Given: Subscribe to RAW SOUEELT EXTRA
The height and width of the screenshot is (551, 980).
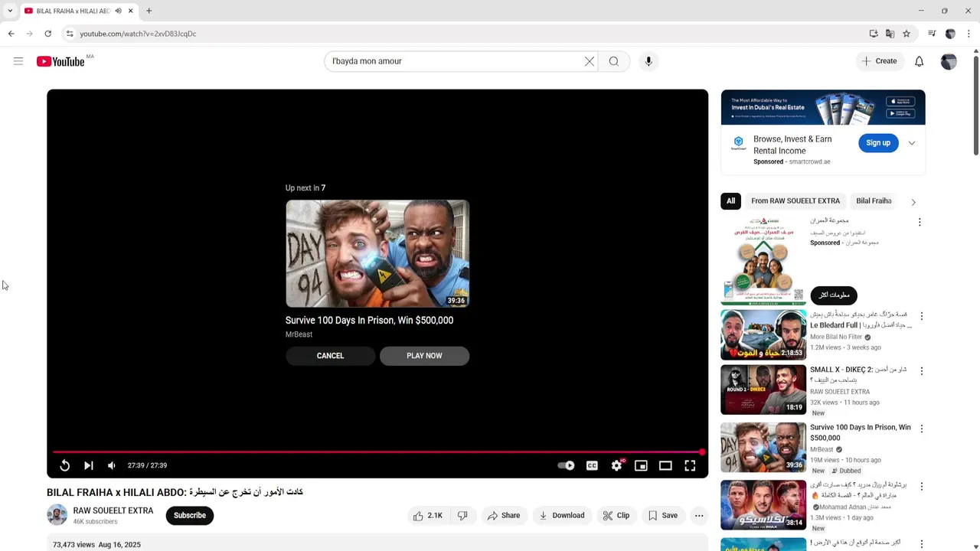Looking at the screenshot, I should [x=190, y=516].
